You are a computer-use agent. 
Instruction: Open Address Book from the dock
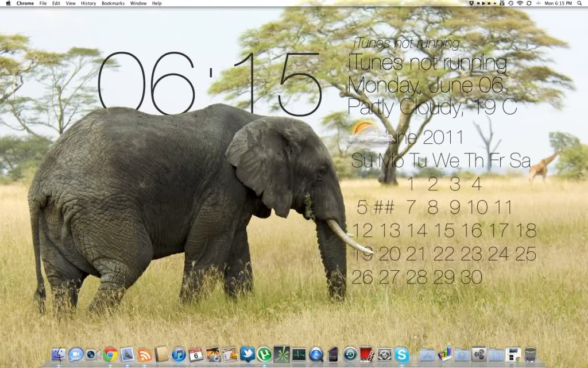coord(161,354)
